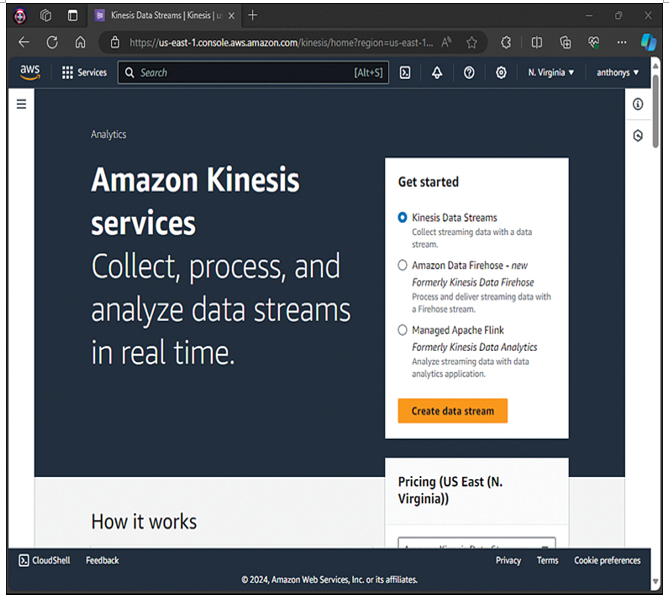Expand the anthonys account dropdown
This screenshot has height=603, width=669.
pyautogui.click(x=617, y=73)
